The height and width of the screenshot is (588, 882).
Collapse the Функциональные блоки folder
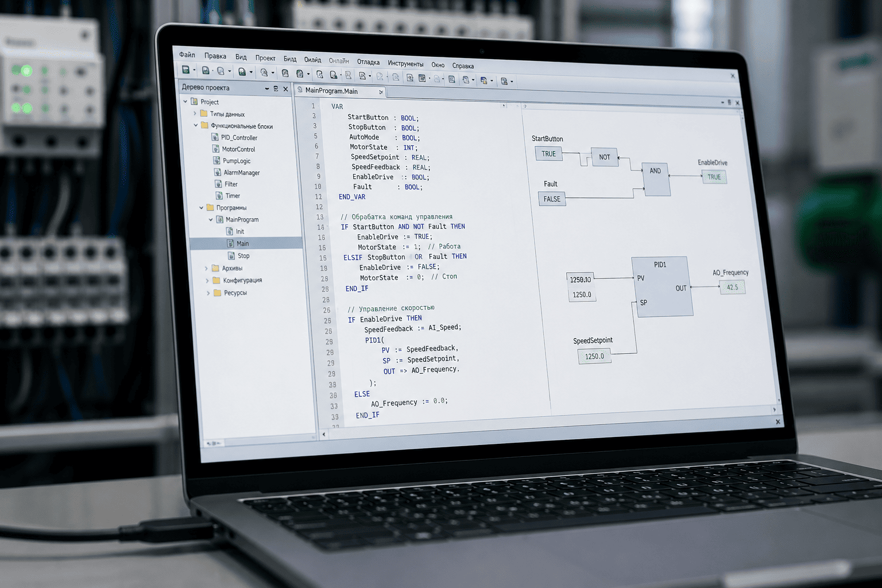196,125
